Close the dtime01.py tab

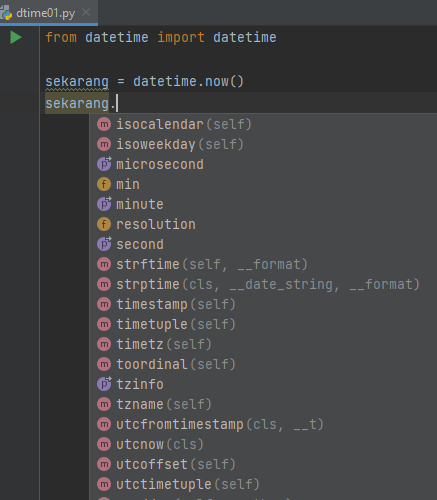coord(86,13)
